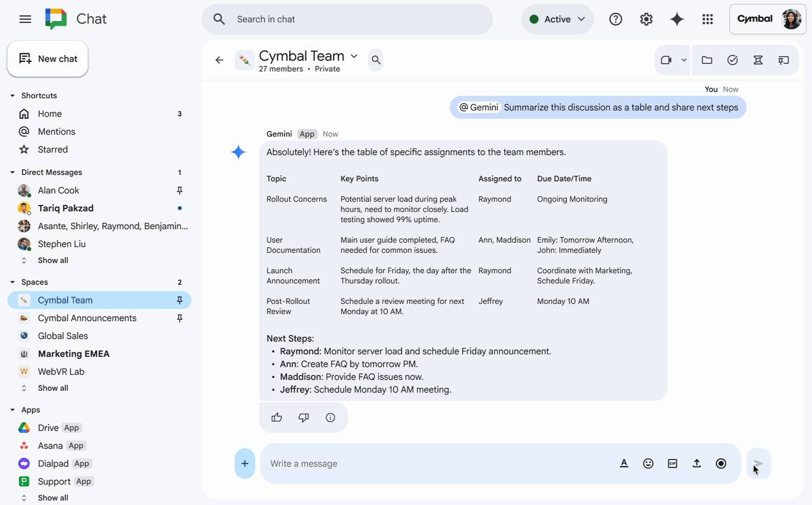Click the record message icon
Image resolution: width=812 pixels, height=505 pixels.
click(721, 464)
